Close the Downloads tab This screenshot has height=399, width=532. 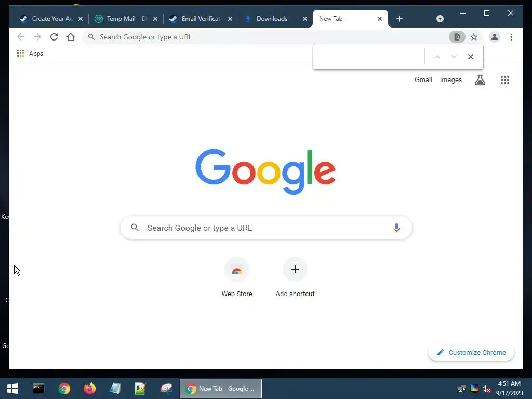pyautogui.click(x=304, y=19)
